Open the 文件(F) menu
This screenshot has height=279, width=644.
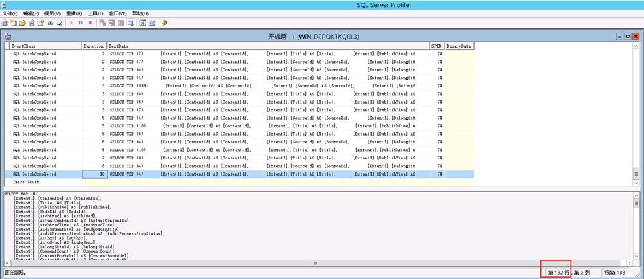point(11,14)
